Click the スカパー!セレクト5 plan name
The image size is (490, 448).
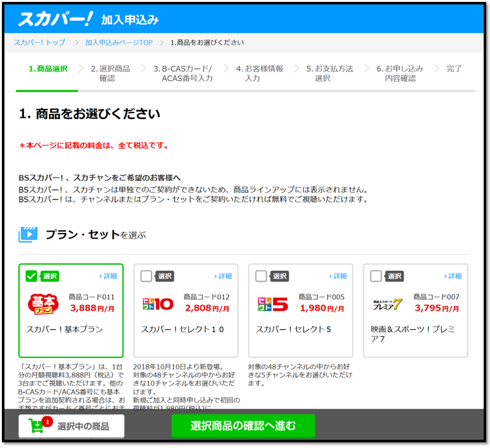tap(293, 330)
